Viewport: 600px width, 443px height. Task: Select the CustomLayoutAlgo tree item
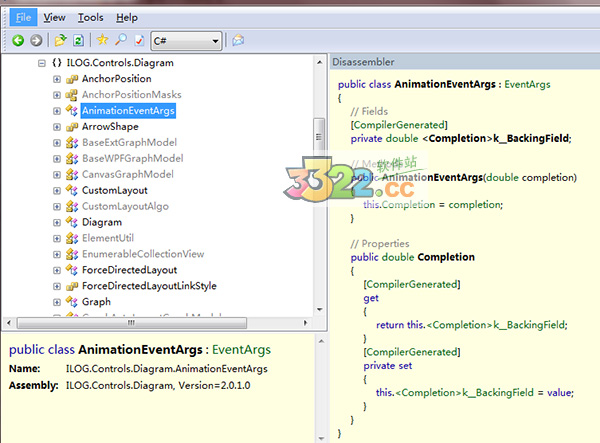point(126,206)
